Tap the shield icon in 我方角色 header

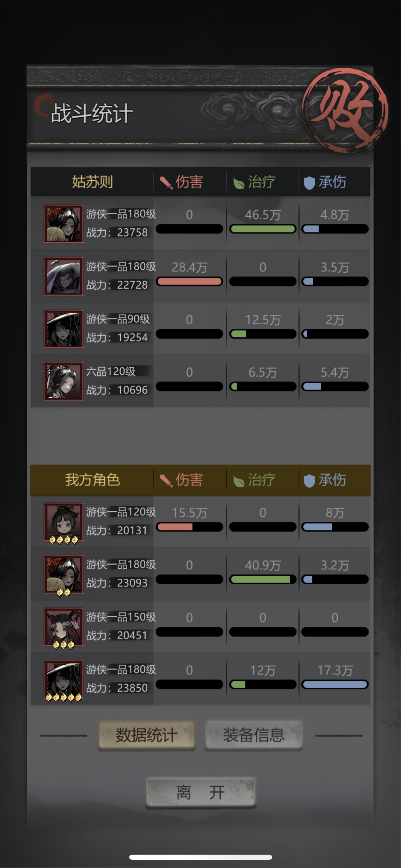click(309, 481)
